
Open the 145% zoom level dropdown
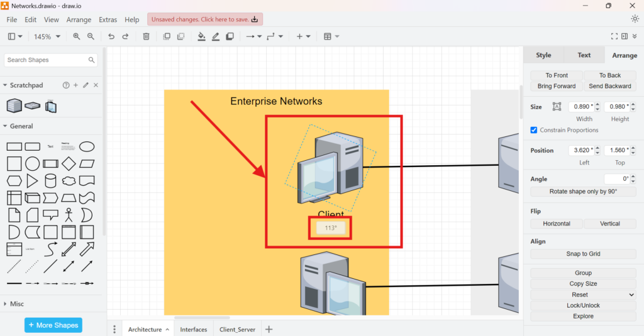coord(47,36)
